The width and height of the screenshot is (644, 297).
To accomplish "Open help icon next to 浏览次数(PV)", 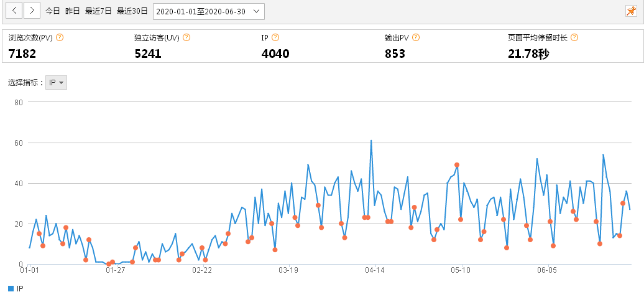I will [60, 37].
